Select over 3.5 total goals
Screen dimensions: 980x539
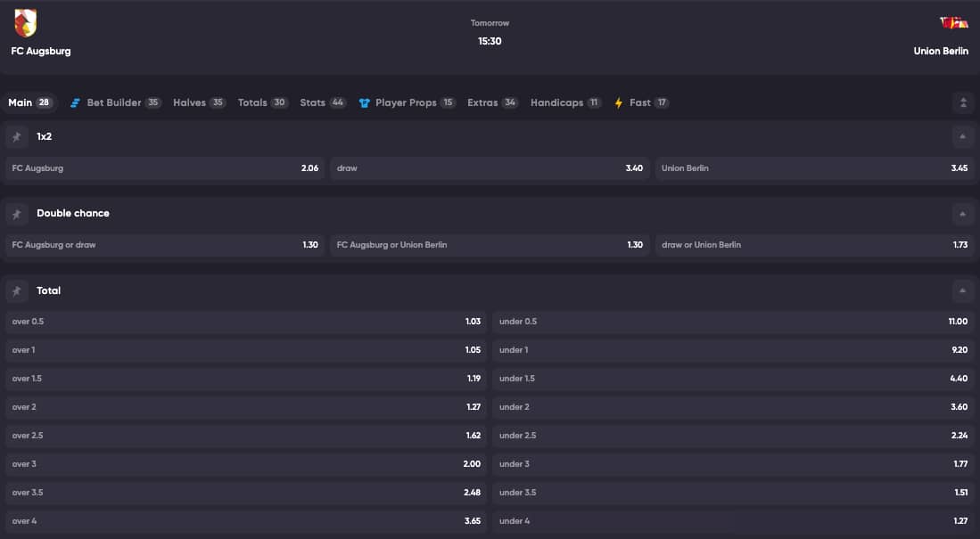[246, 493]
